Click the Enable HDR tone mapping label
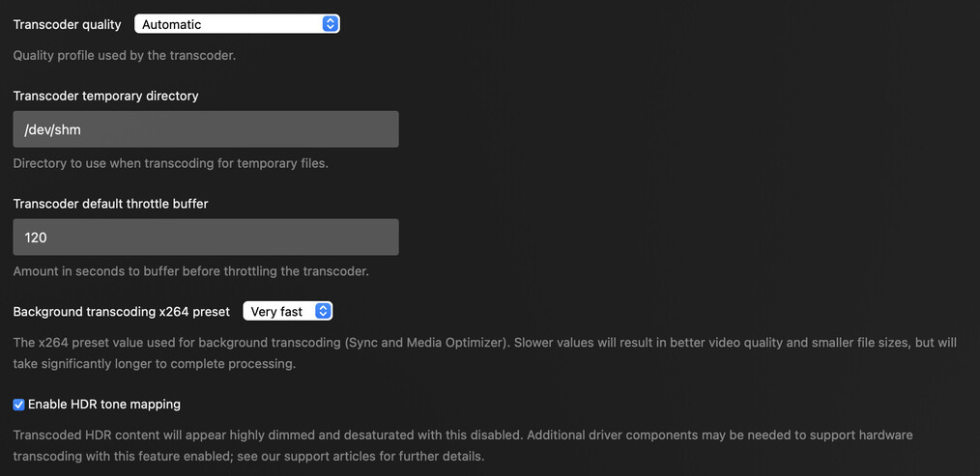 point(104,405)
